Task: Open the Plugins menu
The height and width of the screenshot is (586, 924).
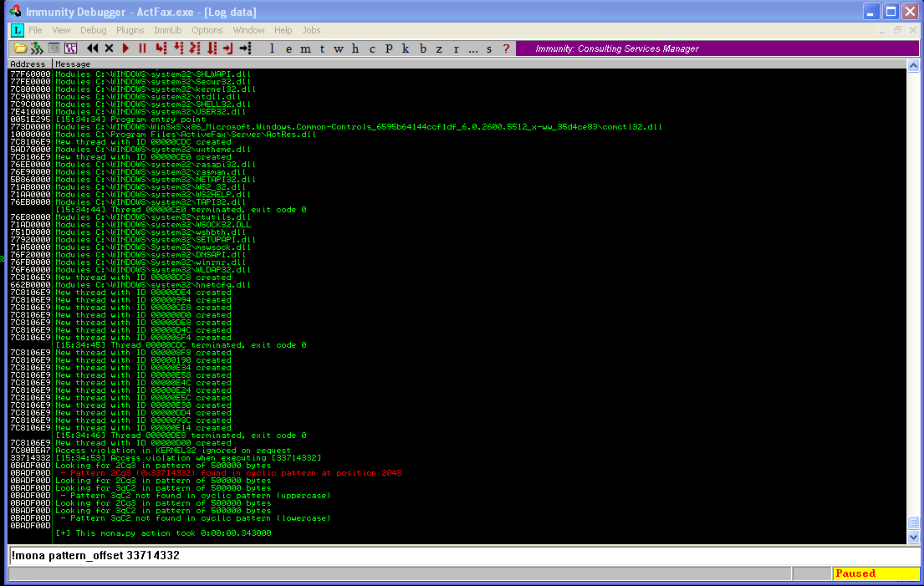Action: pos(130,30)
